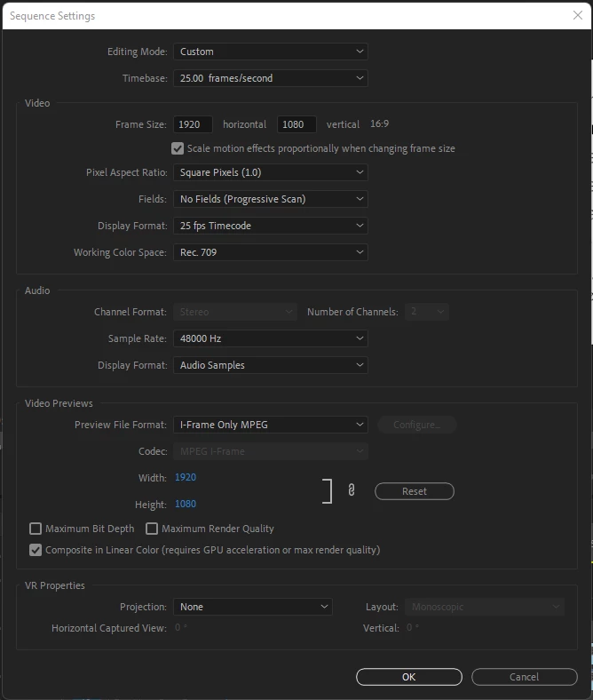Click the Video section heading
Image resolution: width=593 pixels, height=700 pixels.
37,103
